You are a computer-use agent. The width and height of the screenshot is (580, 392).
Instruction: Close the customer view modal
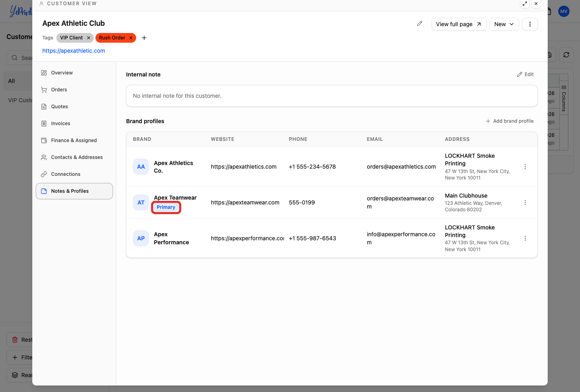pos(536,4)
